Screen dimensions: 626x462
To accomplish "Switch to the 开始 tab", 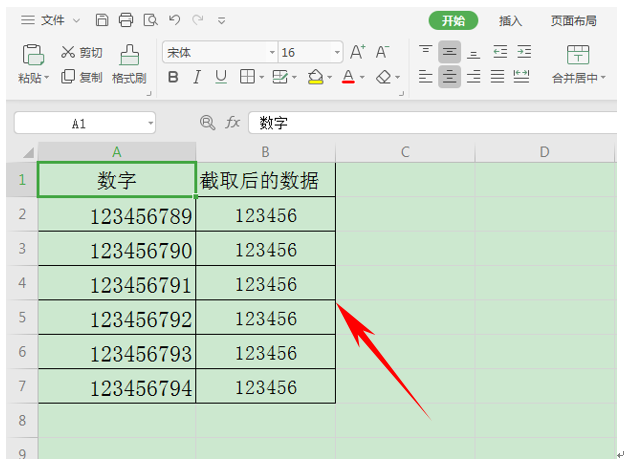I will point(453,20).
